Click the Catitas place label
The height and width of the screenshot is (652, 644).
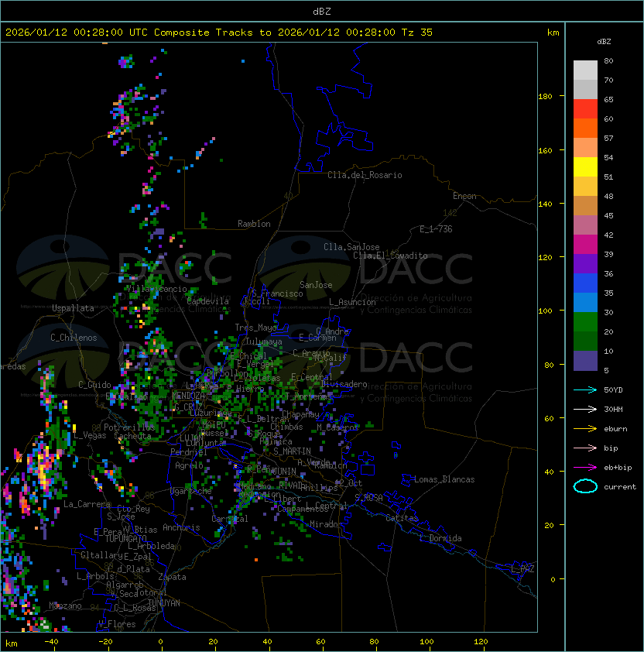click(x=402, y=518)
